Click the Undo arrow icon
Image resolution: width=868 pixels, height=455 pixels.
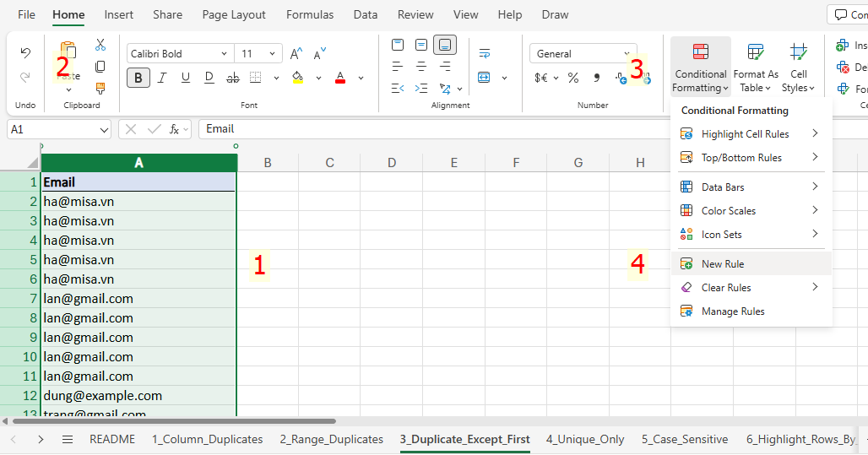point(25,52)
